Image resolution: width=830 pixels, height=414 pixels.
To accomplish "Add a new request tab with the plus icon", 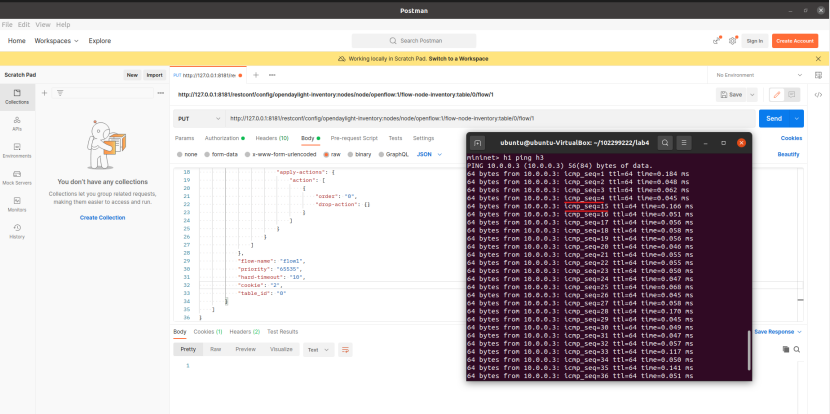I will click(x=256, y=75).
